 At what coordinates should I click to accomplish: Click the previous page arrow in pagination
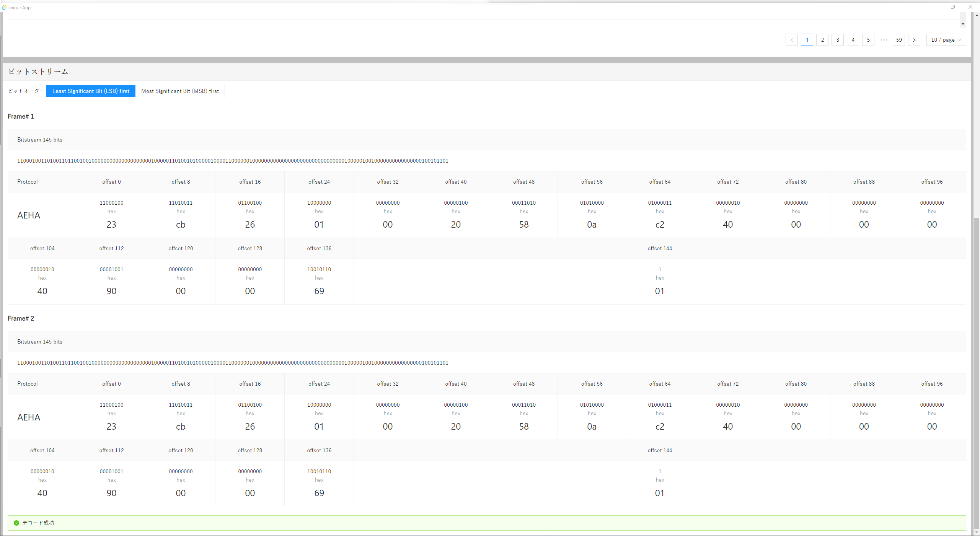coord(791,40)
